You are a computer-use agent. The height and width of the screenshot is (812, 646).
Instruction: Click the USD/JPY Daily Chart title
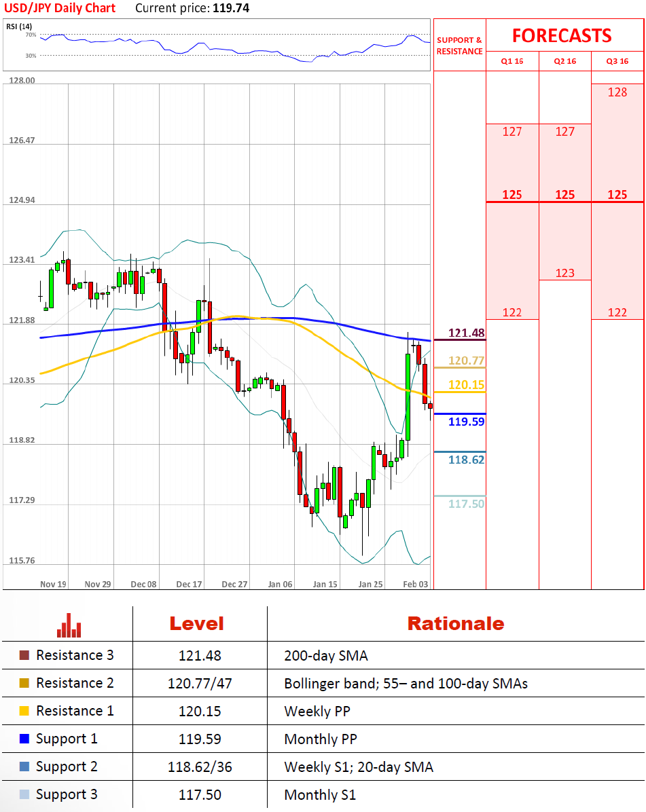click(x=60, y=8)
